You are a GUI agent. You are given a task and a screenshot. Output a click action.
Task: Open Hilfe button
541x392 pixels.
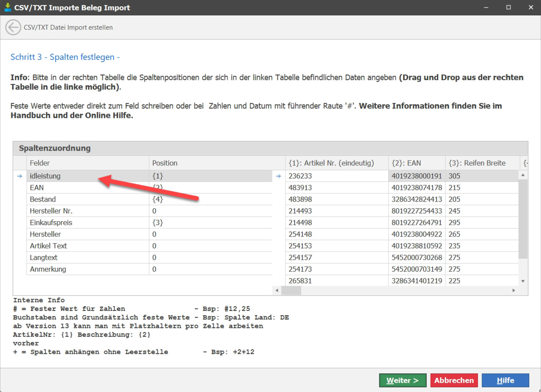505,380
